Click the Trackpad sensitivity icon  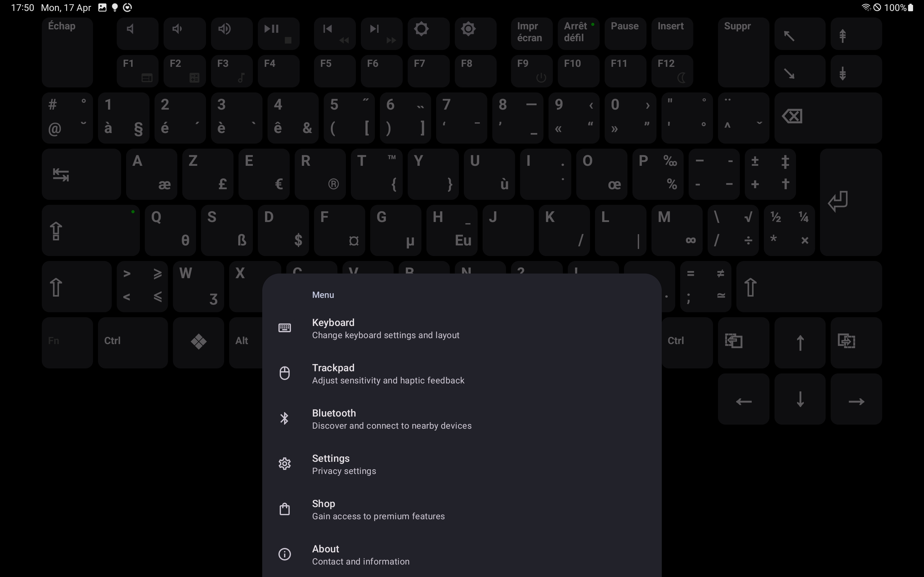(x=284, y=372)
